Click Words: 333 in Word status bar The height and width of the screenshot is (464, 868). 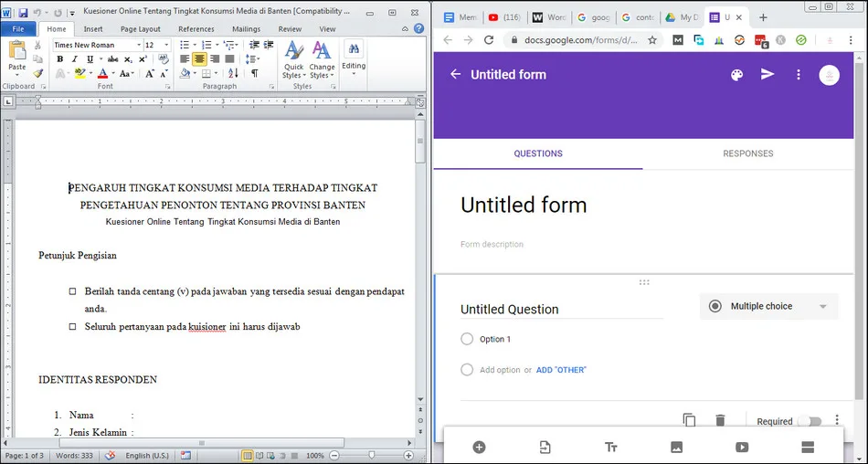(74, 456)
